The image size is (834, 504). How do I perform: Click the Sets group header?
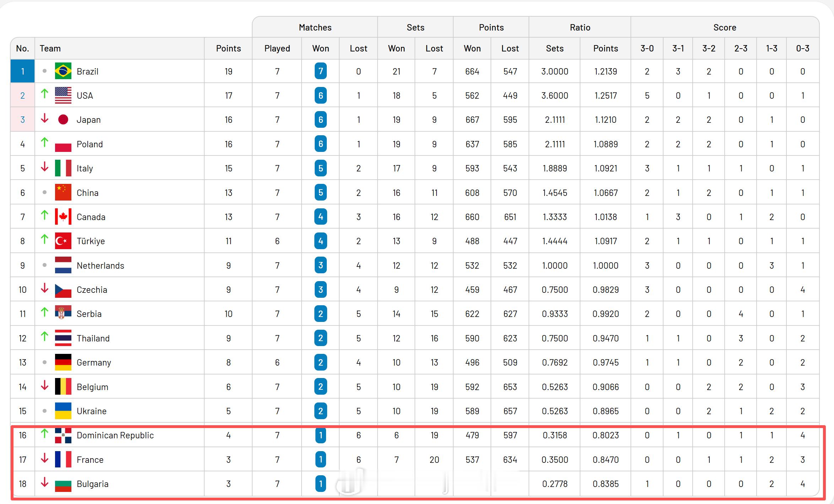[x=416, y=27]
